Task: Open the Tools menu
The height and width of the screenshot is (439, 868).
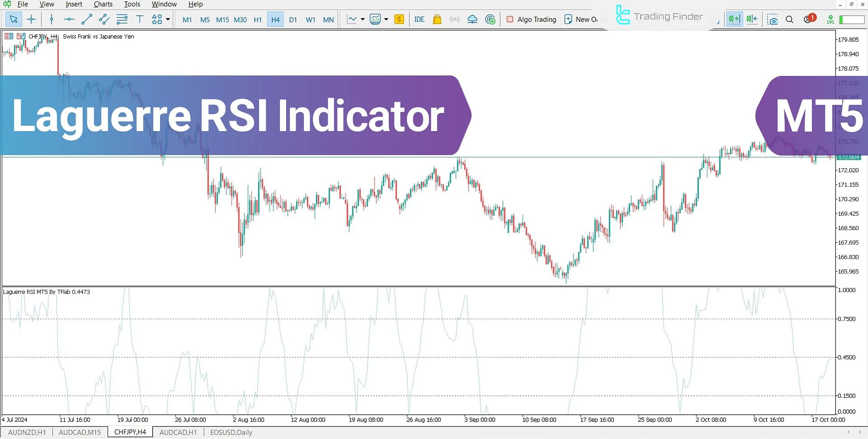Action: 132,4
